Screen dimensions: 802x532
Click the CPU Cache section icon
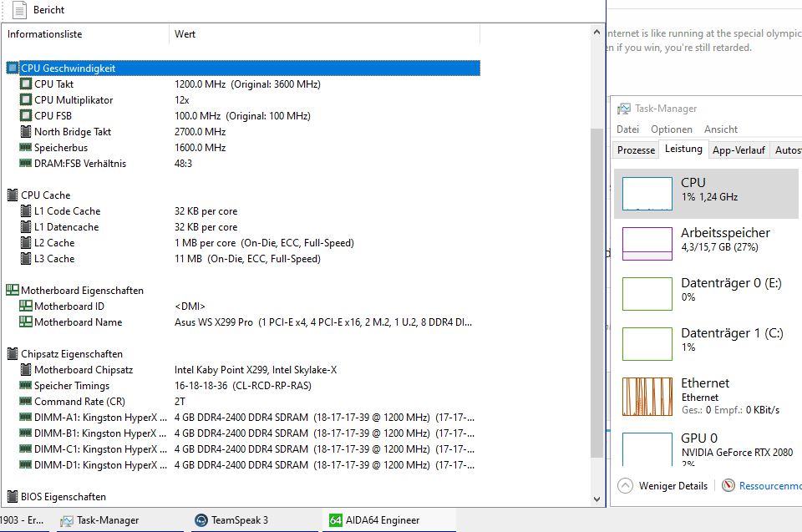point(13,195)
